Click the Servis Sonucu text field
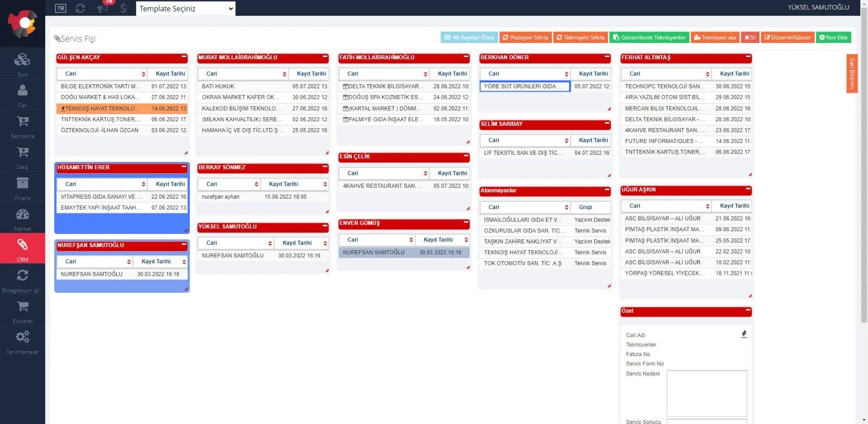This screenshot has width=868, height=424. pos(707,421)
